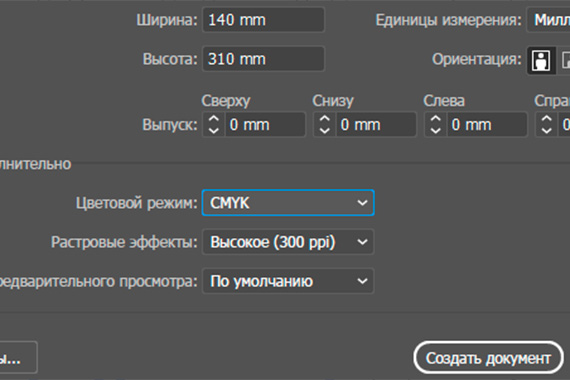This screenshot has height=380, width=570.
Task: Open the Цветовой режим CMYK dropdown
Action: click(288, 203)
